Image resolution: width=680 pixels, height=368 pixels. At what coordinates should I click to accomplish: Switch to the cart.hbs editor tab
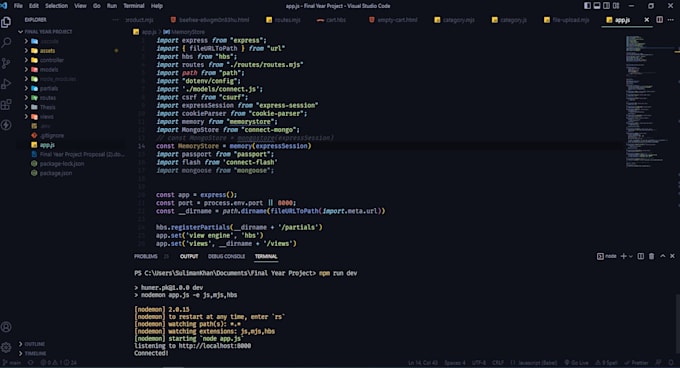(332, 20)
